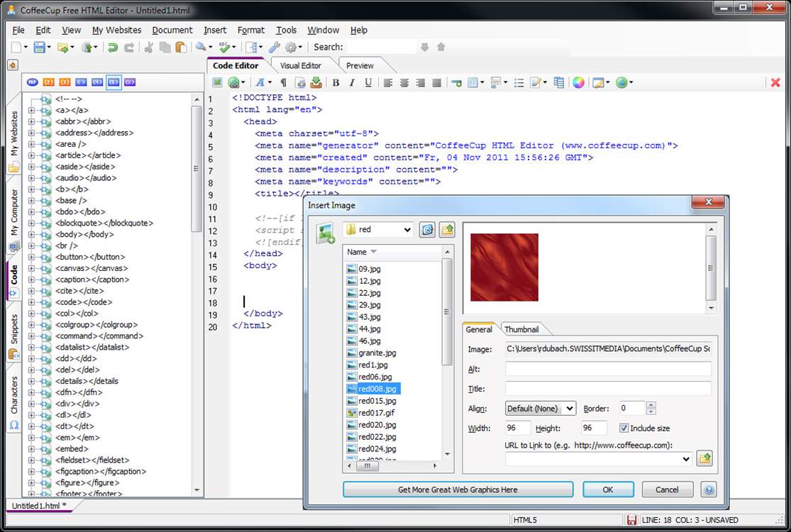This screenshot has height=532, width=791.
Task: Expand the <div></div> tree node
Action: [x=31, y=404]
